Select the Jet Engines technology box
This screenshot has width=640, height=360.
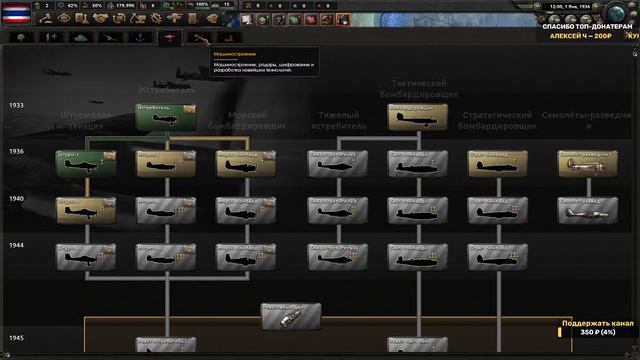[291, 316]
